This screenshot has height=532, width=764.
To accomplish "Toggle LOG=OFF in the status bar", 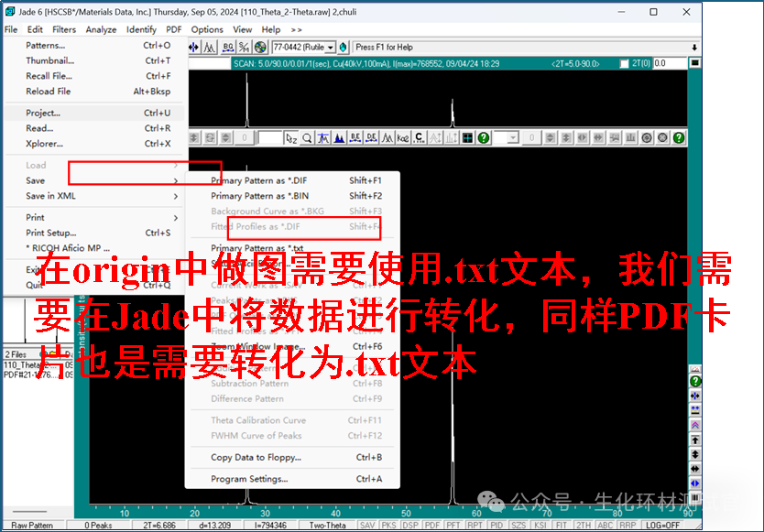I will [663, 526].
